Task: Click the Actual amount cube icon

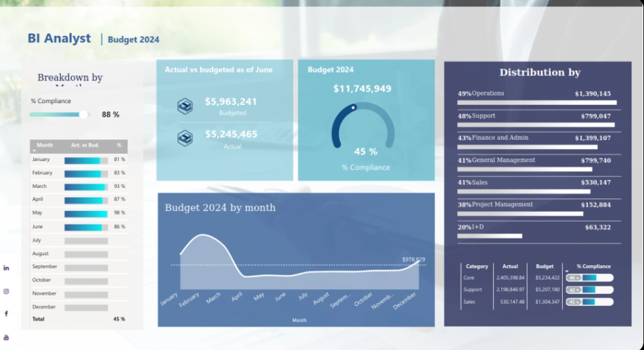Action: coord(185,138)
